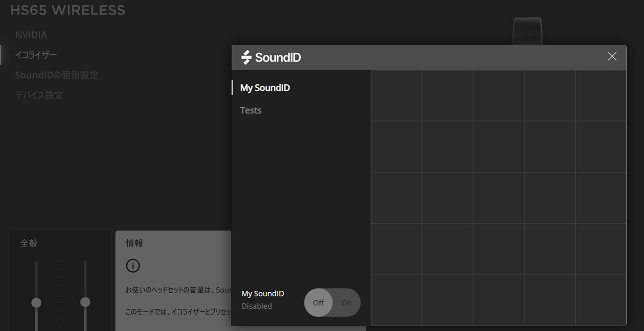
Task: Open the NVIDIA section
Action: 31,35
